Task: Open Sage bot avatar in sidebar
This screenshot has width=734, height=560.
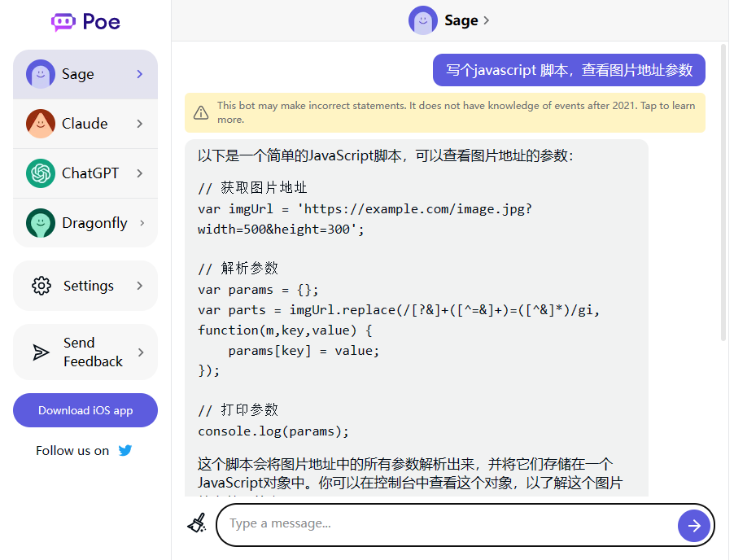Action: [x=41, y=74]
